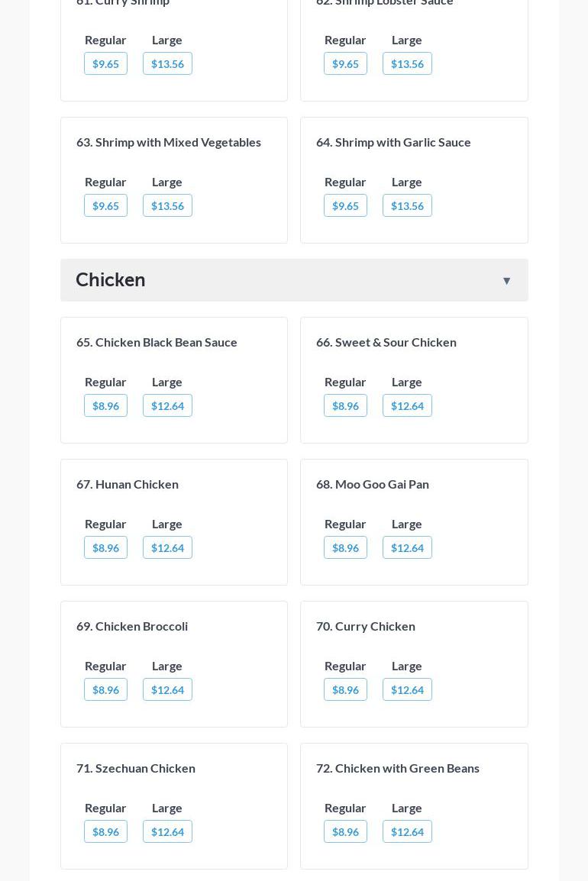Choose Large $12.64 for Sweet & Sour Chicken
588x881 pixels.
(407, 406)
